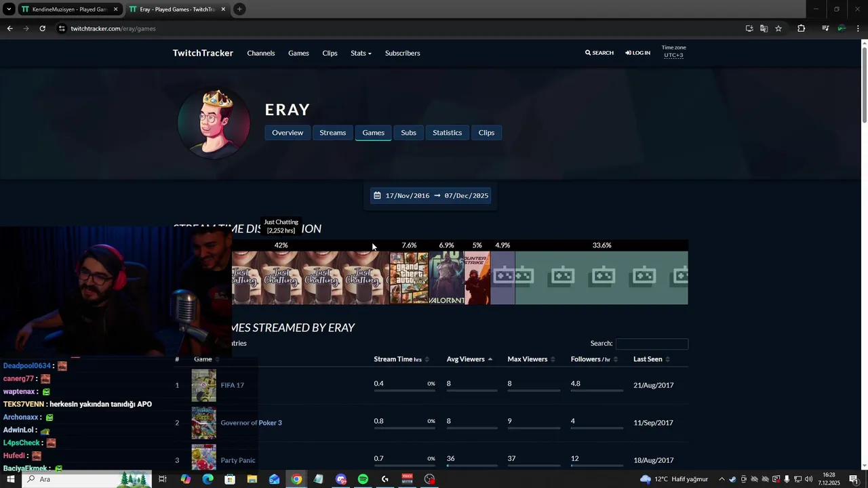Screen dimensions: 868x488
Task: Sort table by Stream Time column
Action: pyautogui.click(x=401, y=359)
